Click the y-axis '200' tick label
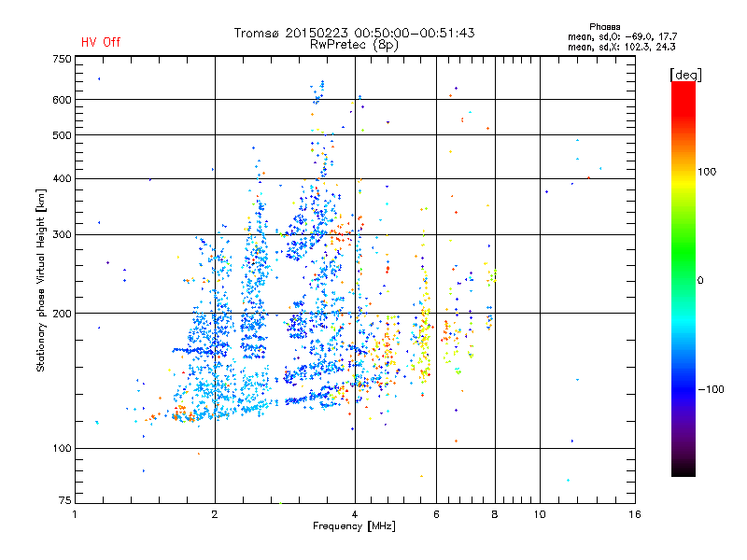Viewport: 747px width, 560px height. 62,314
